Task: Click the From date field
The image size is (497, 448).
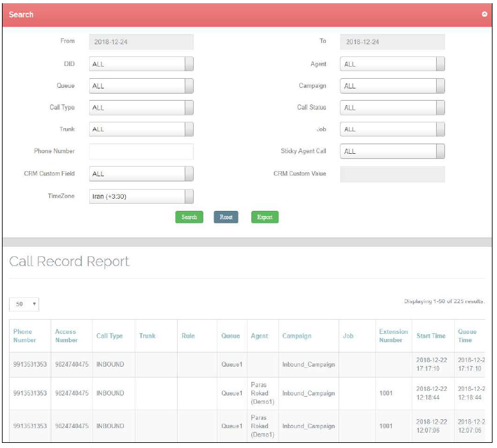Action: coord(141,42)
